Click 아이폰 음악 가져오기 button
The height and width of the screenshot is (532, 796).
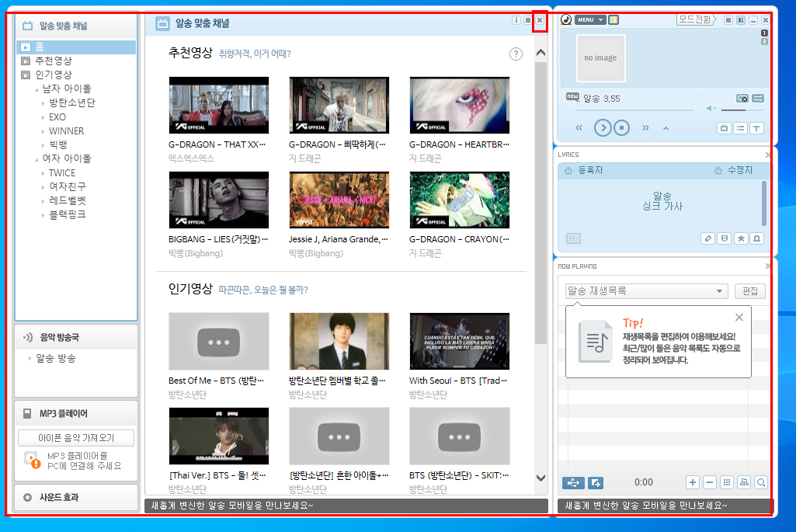pyautogui.click(x=76, y=437)
